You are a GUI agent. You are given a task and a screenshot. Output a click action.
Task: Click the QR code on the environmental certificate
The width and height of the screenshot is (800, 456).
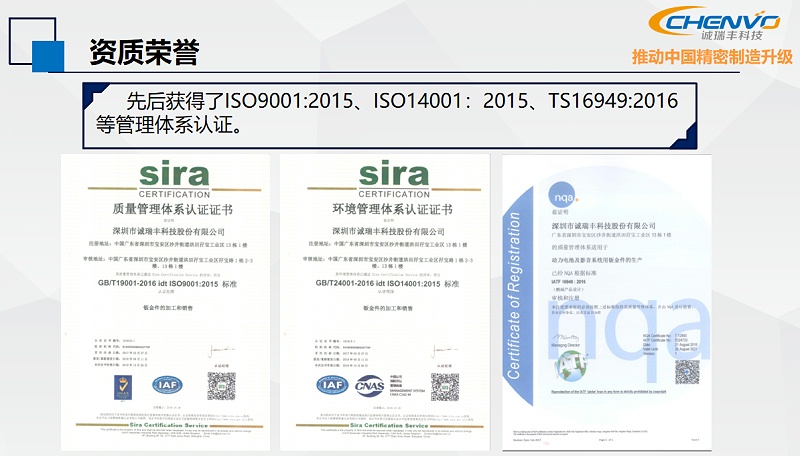(444, 386)
